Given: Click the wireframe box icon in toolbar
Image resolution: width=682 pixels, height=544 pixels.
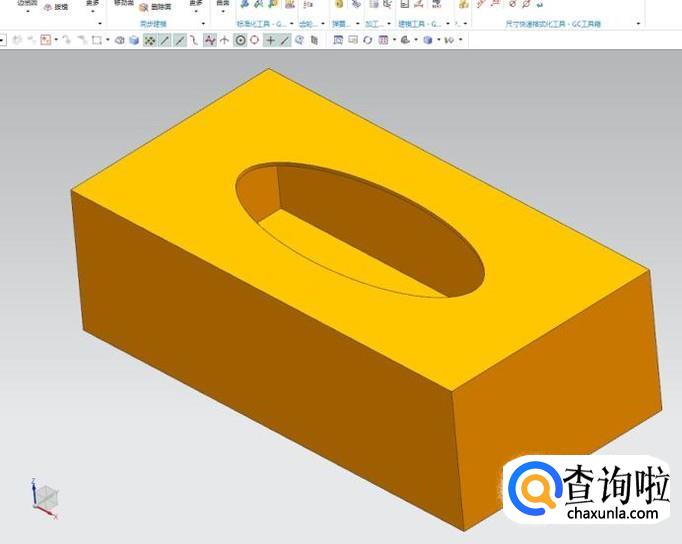Looking at the screenshot, I should pos(120,40).
